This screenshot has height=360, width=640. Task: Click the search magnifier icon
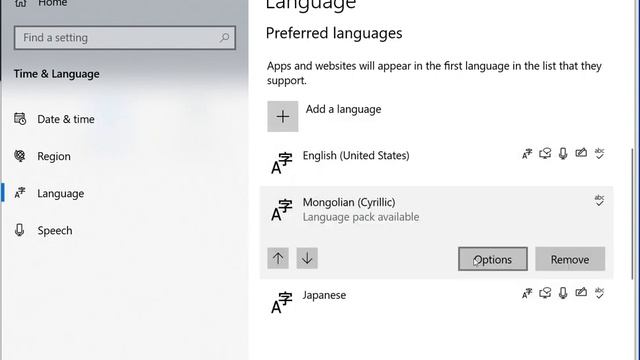click(x=224, y=38)
